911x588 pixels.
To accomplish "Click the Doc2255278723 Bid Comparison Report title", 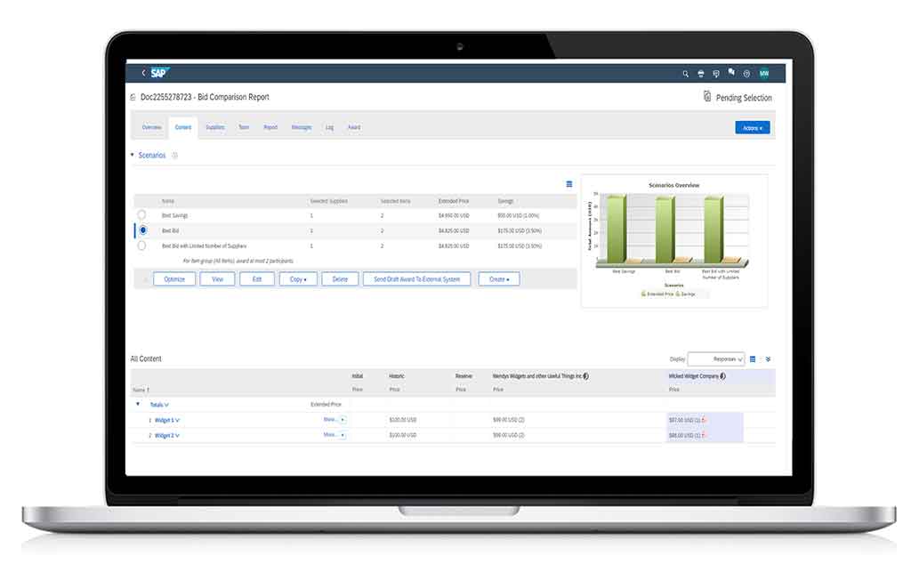I will click(205, 97).
